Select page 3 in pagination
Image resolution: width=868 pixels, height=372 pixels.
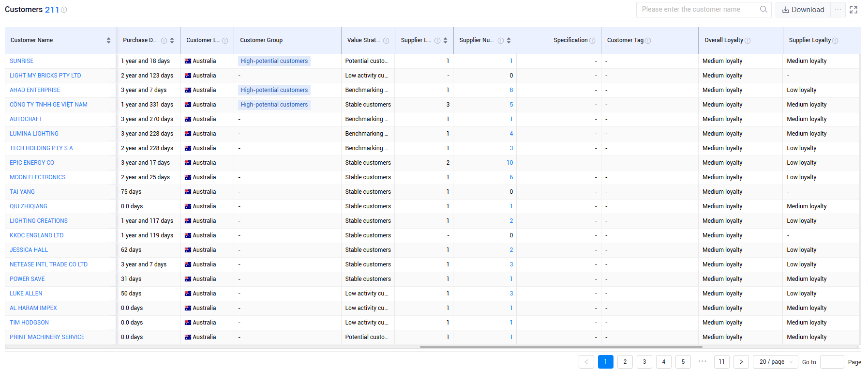tap(644, 362)
